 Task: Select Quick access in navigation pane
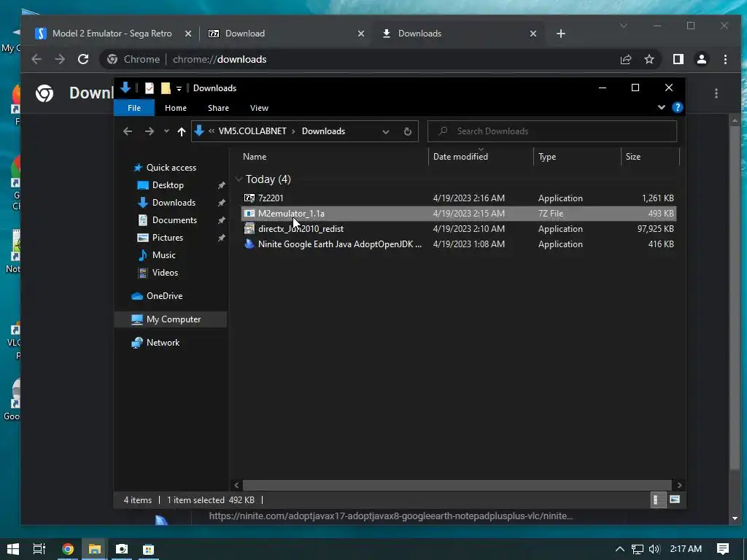171,168
